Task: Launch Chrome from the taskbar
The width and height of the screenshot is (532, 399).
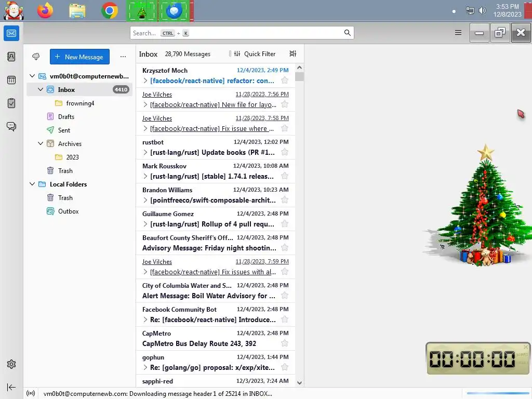Action: click(109, 11)
